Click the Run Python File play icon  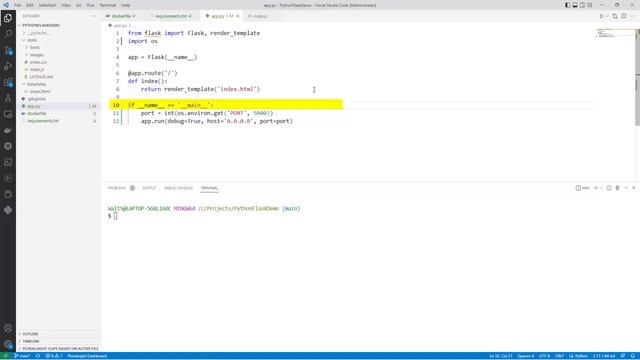click(601, 16)
